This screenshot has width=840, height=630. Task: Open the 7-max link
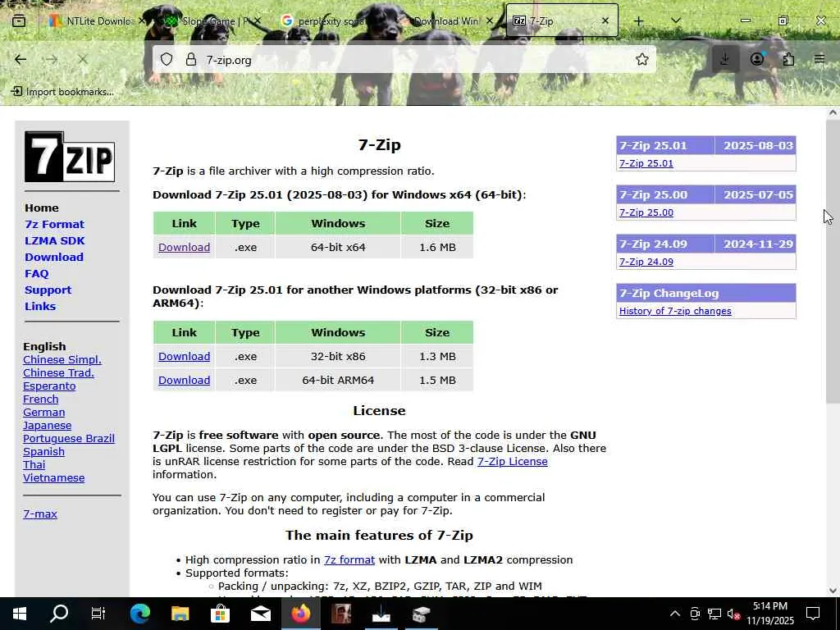click(40, 514)
